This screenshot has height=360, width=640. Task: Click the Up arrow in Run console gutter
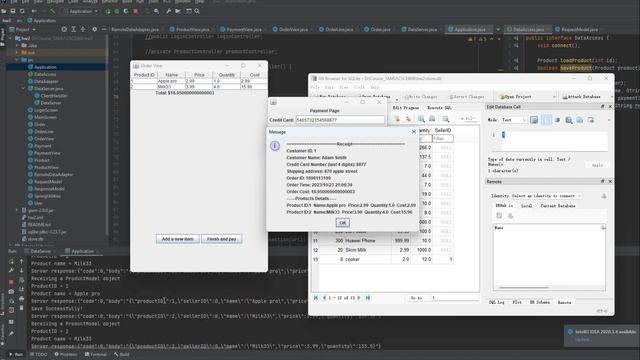tap(22, 261)
